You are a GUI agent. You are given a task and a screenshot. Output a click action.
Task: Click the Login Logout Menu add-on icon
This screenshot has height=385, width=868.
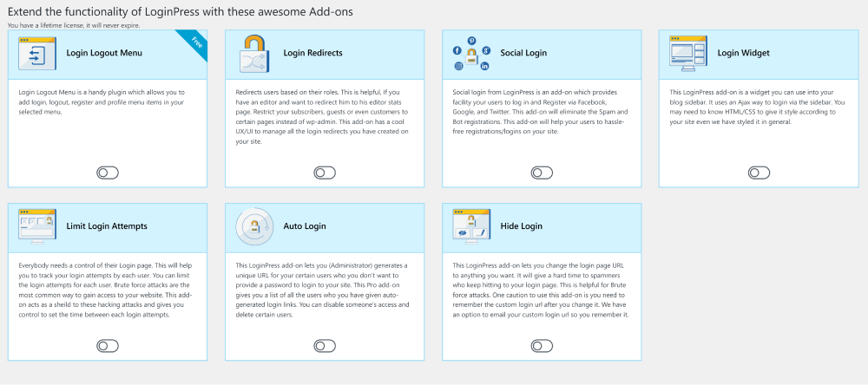(37, 53)
